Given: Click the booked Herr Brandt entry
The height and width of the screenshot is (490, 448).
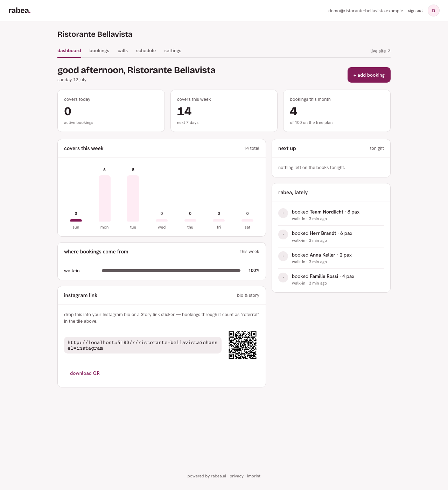Looking at the screenshot, I should (331, 236).
